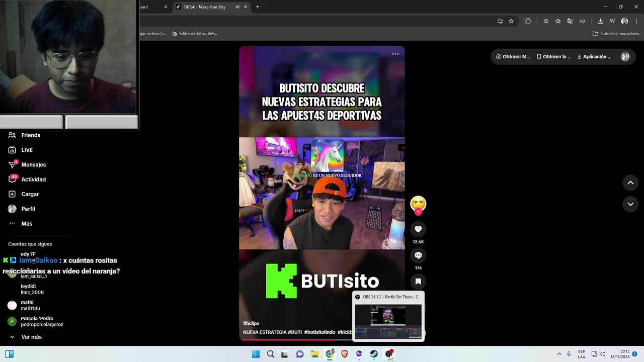Image resolution: width=644 pixels, height=362 pixels.
Task: Open media controls playlist icon
Action: point(612,21)
